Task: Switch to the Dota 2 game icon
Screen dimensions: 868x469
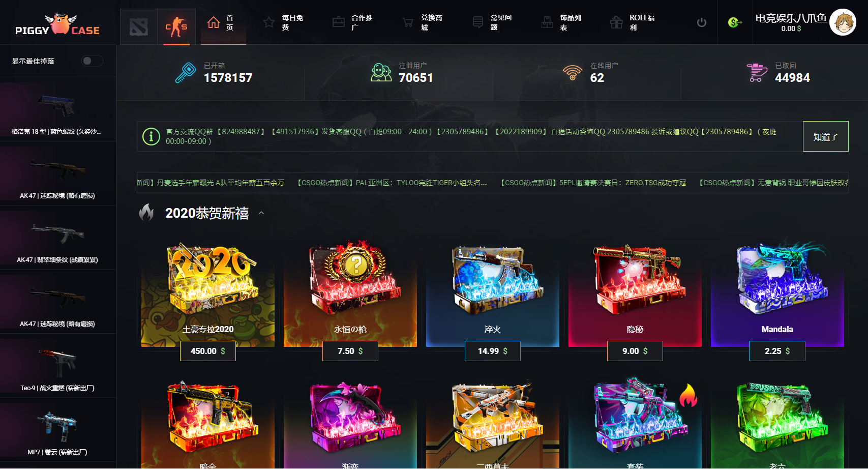Action: coord(138,26)
